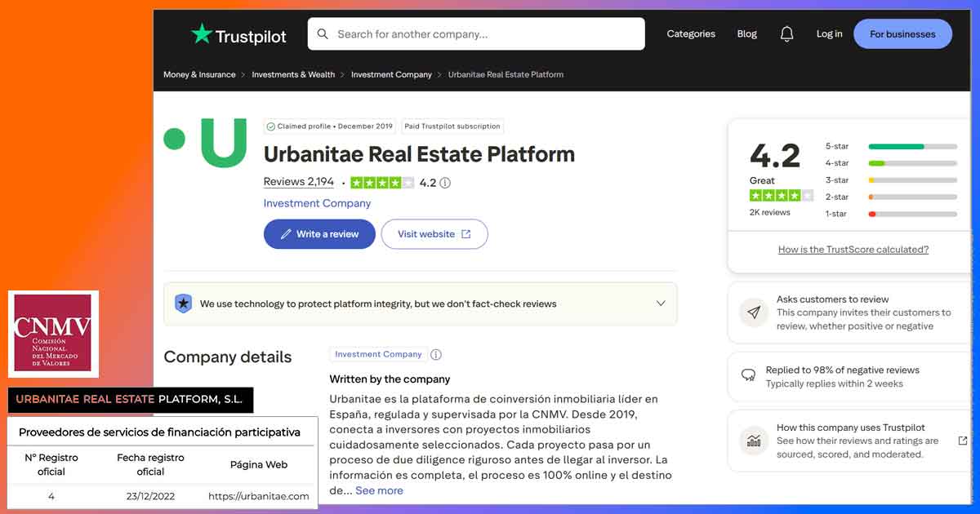The image size is (980, 514).
Task: Click the CNMV logo image
Action: point(53,334)
